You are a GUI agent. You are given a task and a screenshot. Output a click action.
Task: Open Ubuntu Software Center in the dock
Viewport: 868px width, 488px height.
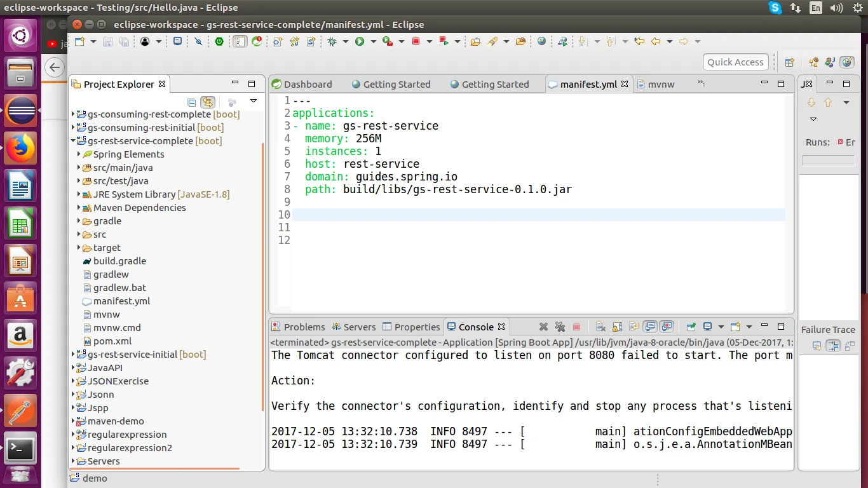[20, 297]
